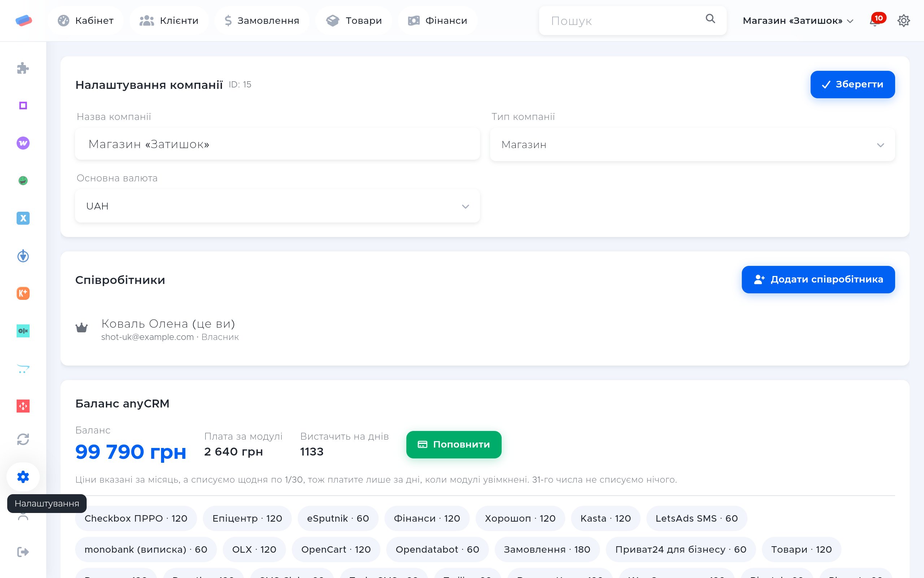Open the Кабінет menu item
This screenshot has width=924, height=578.
(85, 21)
